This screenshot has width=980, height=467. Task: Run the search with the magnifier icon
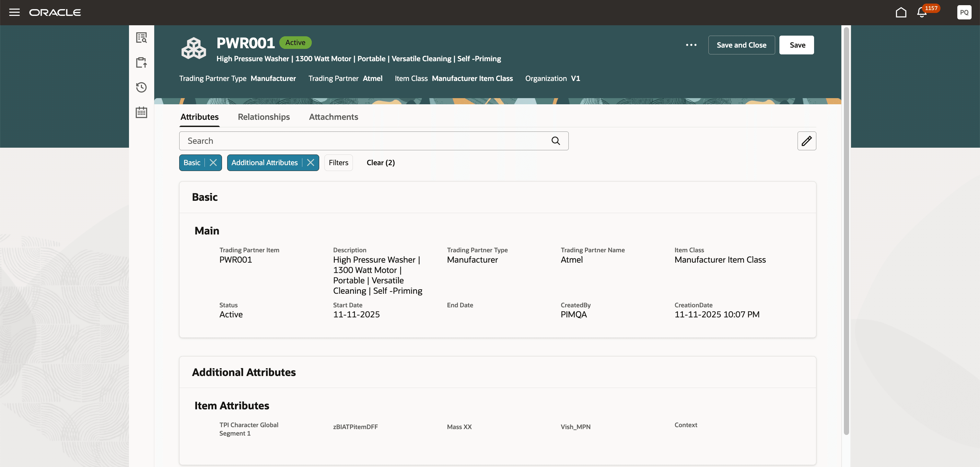556,141
